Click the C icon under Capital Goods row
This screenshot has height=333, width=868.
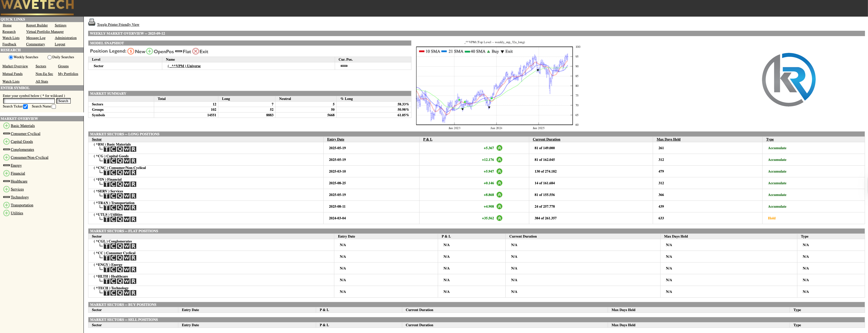tap(114, 161)
